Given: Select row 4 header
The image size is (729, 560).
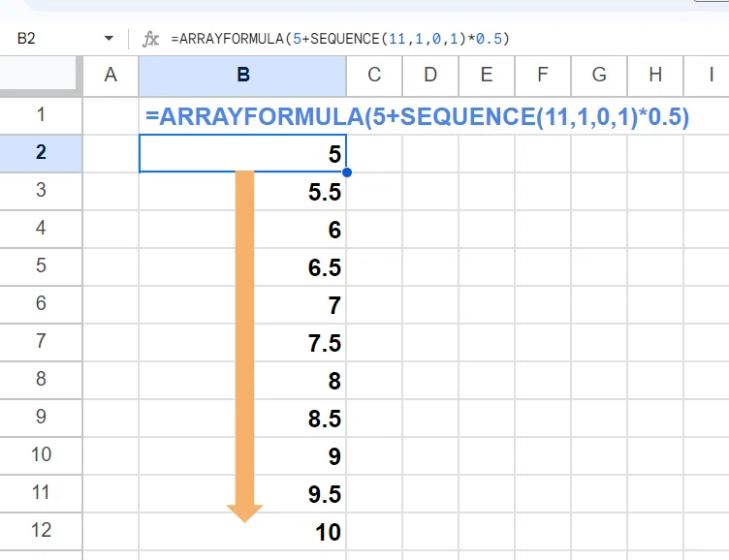Looking at the screenshot, I should coord(41,229).
